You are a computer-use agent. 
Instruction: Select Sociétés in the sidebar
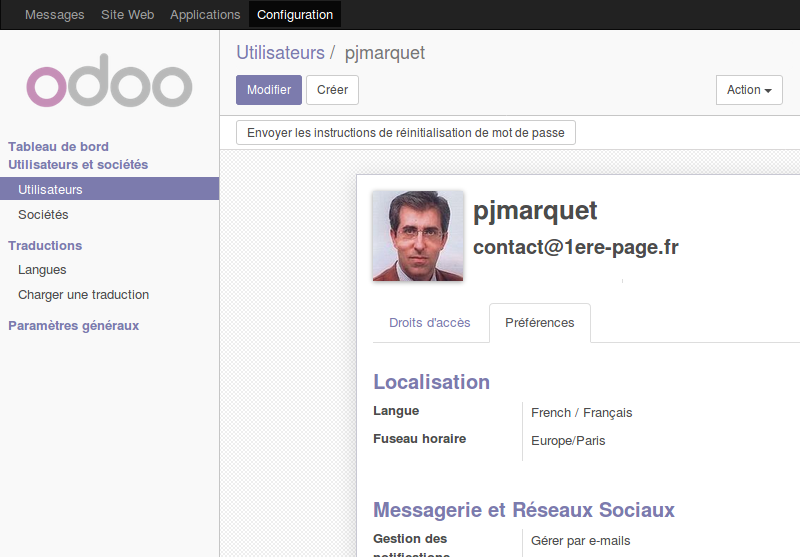click(x=43, y=215)
